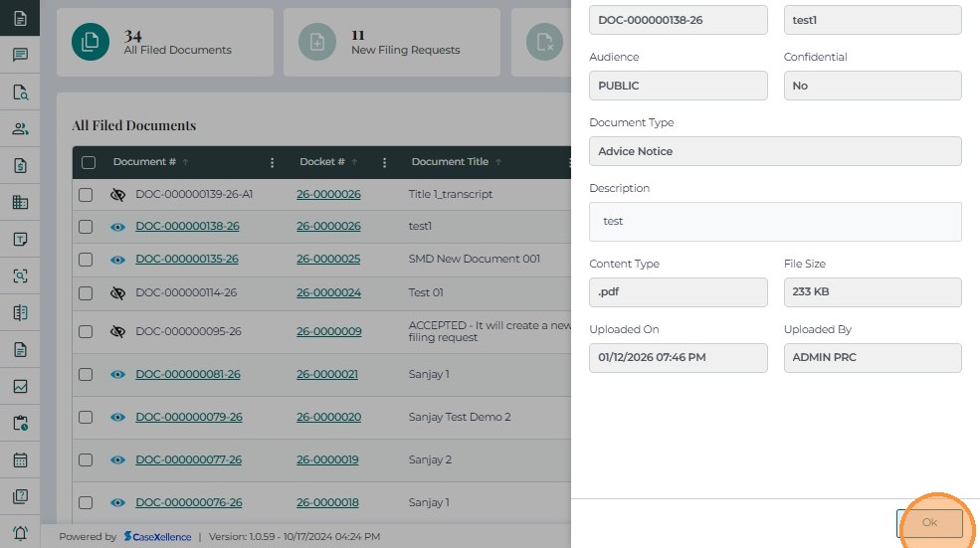Image resolution: width=980 pixels, height=548 pixels.
Task: Open the users sidebar icon
Action: tap(20, 129)
